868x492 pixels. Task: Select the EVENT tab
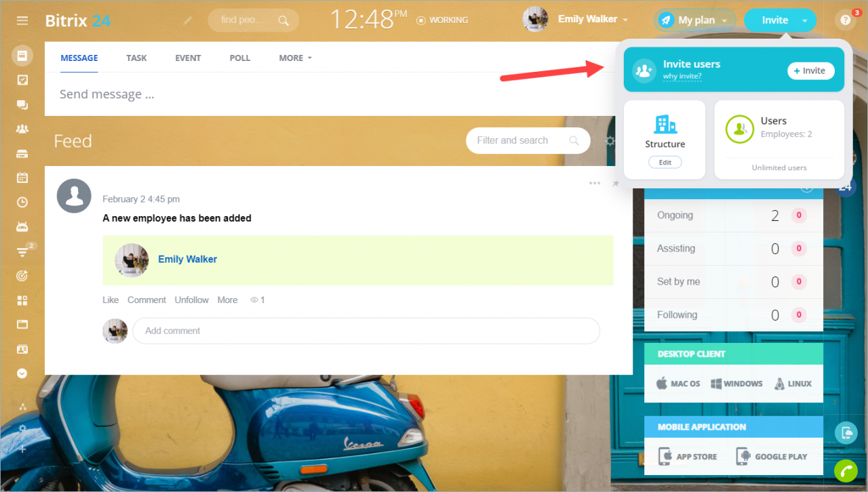click(188, 58)
